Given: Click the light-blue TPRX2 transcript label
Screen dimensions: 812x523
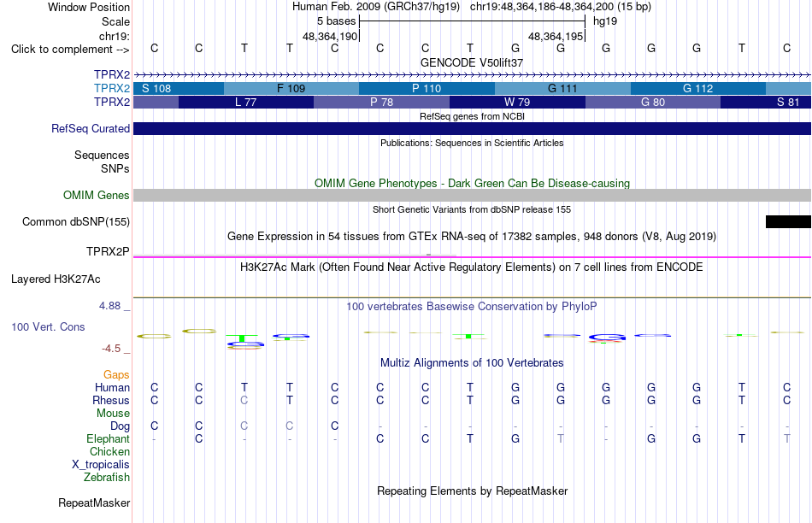Looking at the screenshot, I should (x=112, y=89).
